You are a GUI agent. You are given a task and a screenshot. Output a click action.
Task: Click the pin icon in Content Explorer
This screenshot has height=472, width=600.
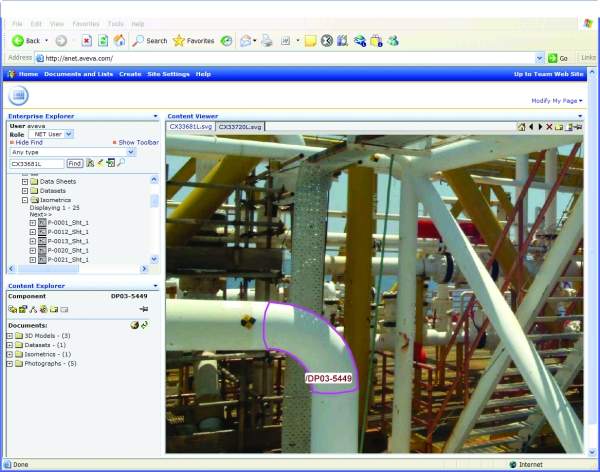point(144,310)
